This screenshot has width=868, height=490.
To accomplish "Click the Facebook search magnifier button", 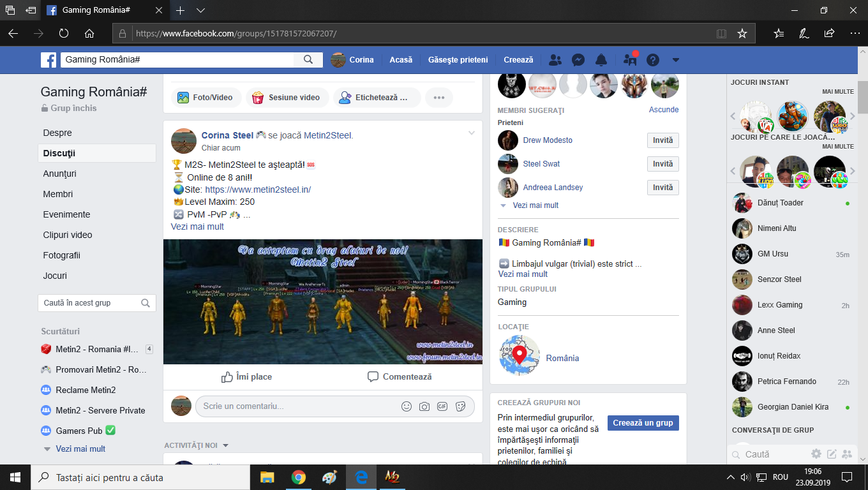I will pos(308,60).
